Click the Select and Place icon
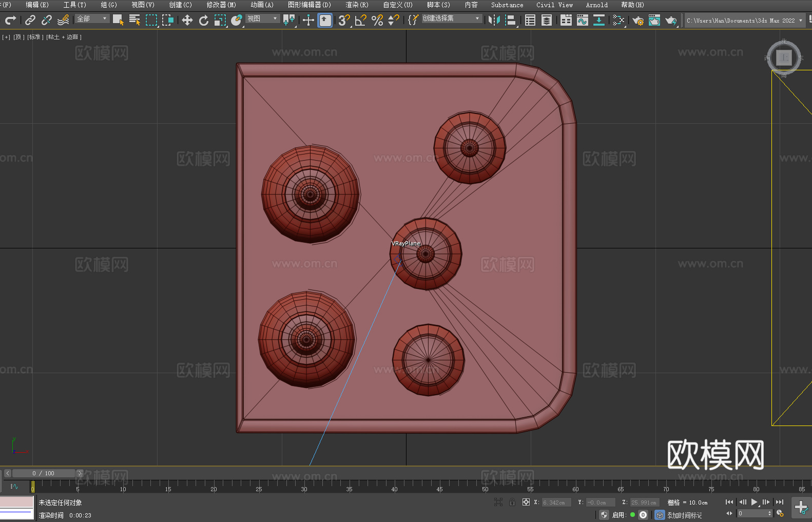This screenshot has height=522, width=812. 237,20
